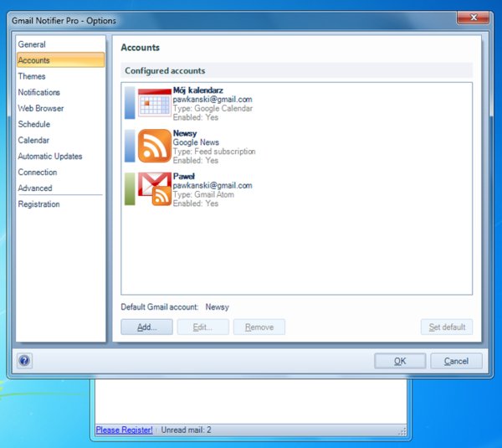Select the Mój kalendarz account name
Screen dimensions: 502x448
pos(197,90)
